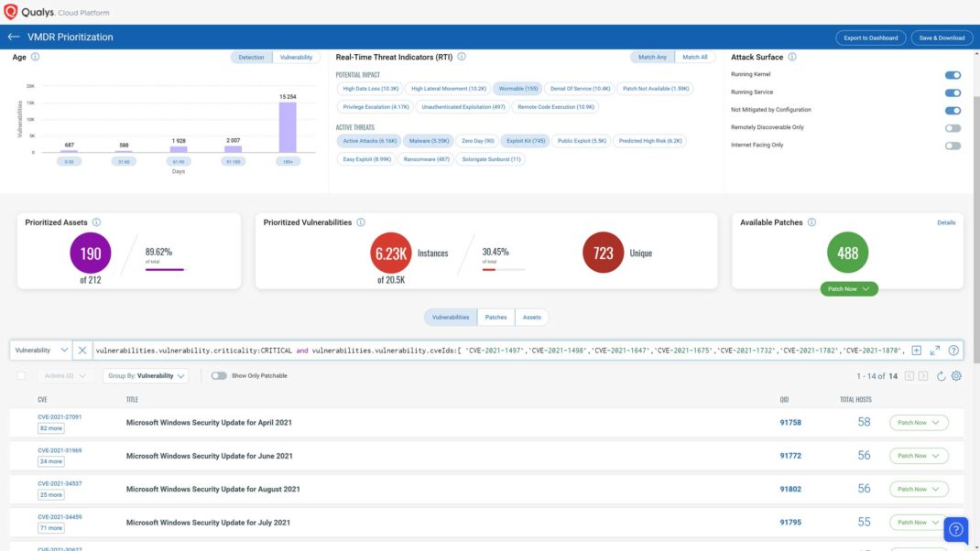This screenshot has width=980, height=551.
Task: Expand the query editor with the arrows icon
Action: (935, 351)
